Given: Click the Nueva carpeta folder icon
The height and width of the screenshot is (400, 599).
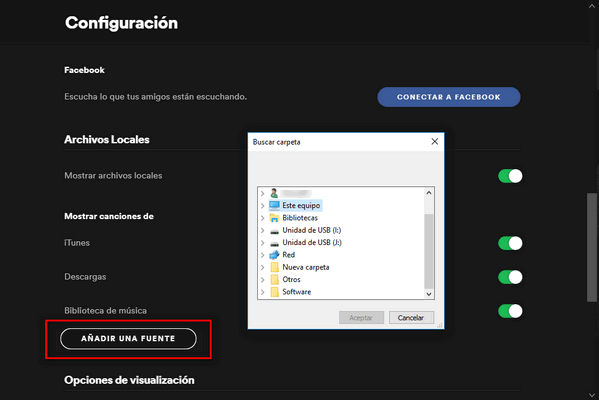Looking at the screenshot, I should point(274,267).
